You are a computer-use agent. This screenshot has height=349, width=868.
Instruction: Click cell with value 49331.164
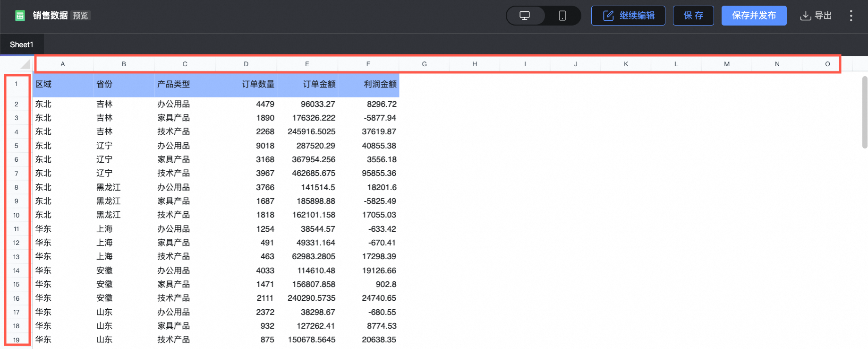coord(307,243)
